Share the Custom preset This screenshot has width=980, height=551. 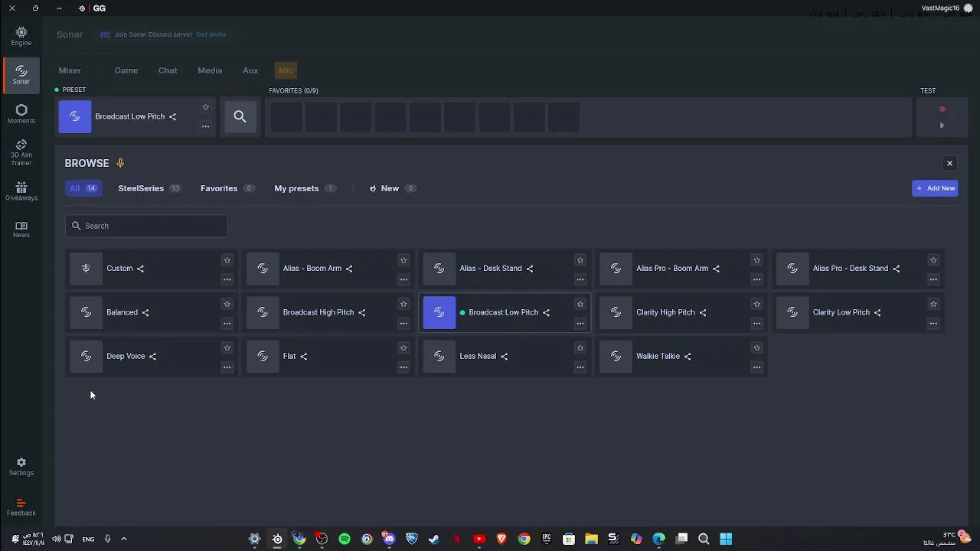click(140, 269)
